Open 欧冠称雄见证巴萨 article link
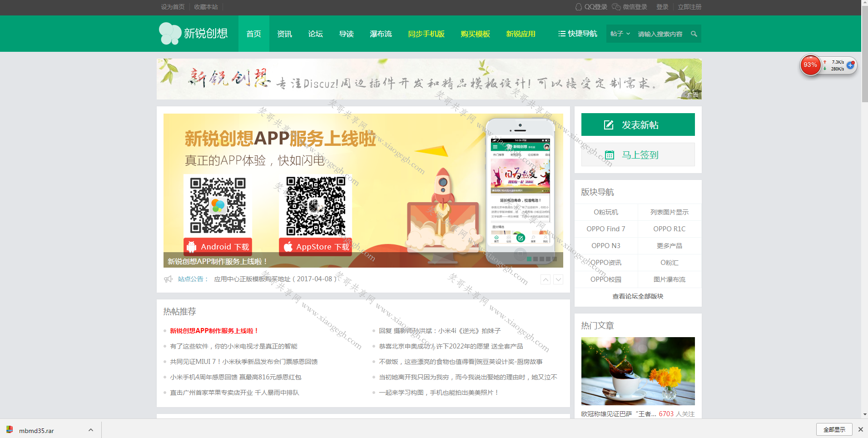868x438 pixels. pyautogui.click(x=619, y=414)
